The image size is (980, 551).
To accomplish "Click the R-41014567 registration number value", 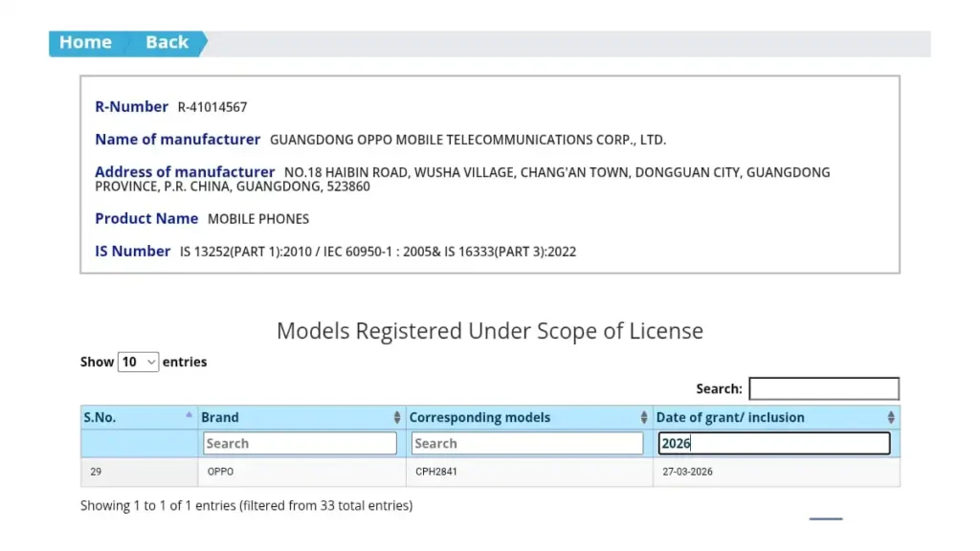I will tap(212, 107).
